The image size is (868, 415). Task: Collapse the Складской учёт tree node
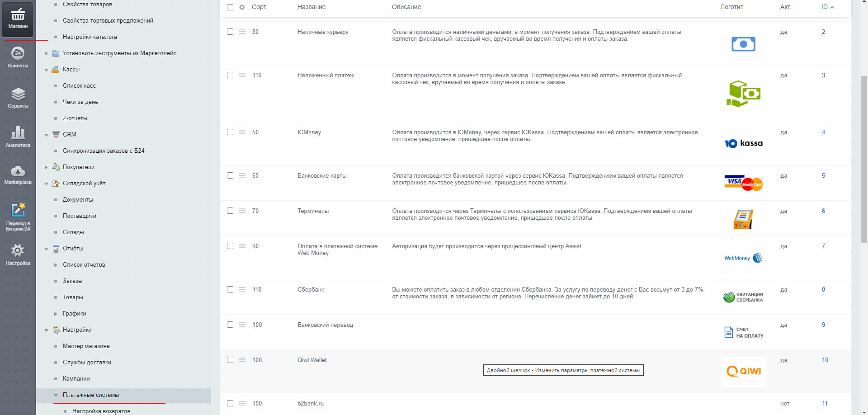click(46, 184)
